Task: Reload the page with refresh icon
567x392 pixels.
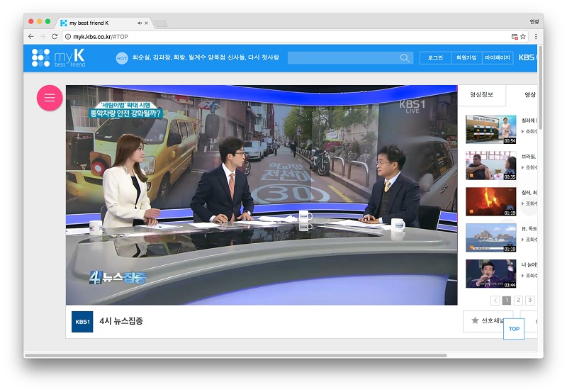Action: (55, 37)
